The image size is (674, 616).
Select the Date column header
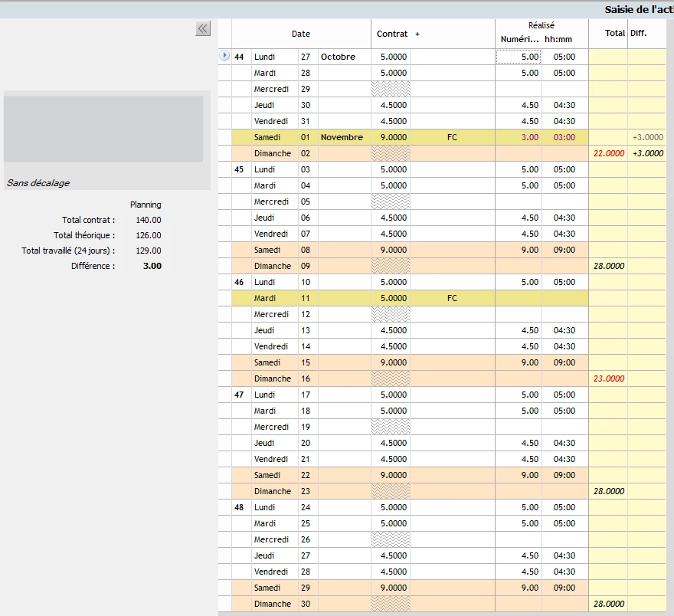301,34
